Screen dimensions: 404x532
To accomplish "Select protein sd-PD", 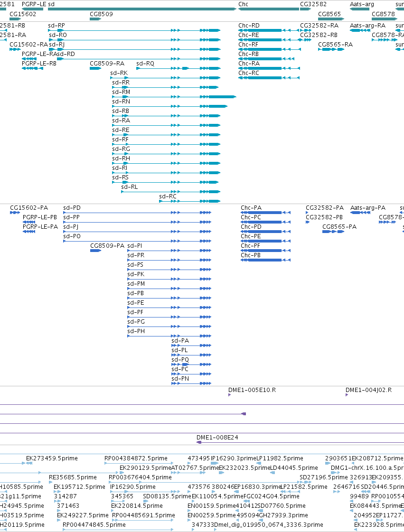I will tap(137, 213).
